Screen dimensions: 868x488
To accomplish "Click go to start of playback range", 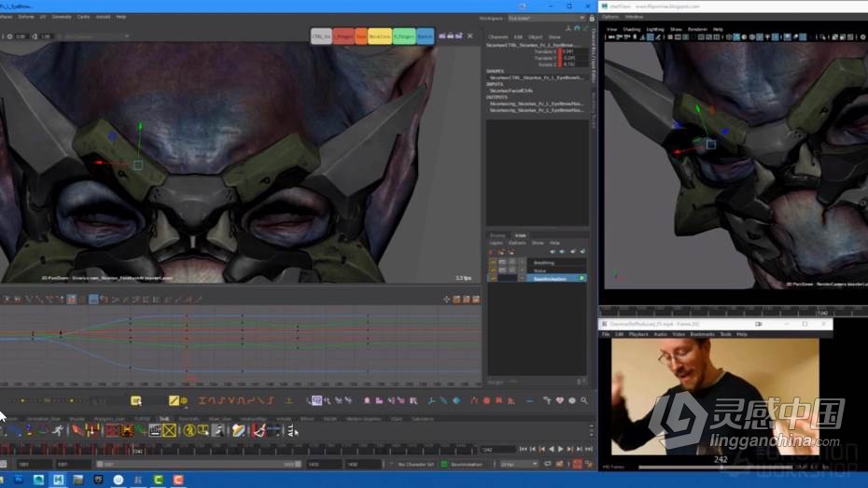I will (x=523, y=449).
